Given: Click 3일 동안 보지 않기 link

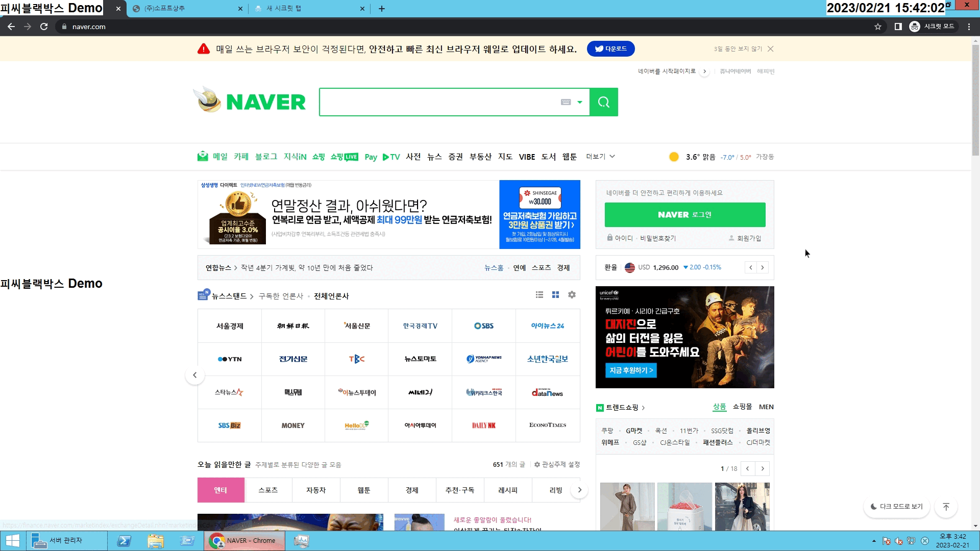Looking at the screenshot, I should point(738,49).
